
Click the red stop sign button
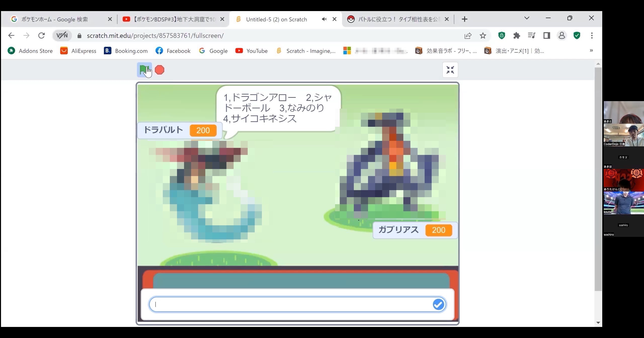(159, 70)
